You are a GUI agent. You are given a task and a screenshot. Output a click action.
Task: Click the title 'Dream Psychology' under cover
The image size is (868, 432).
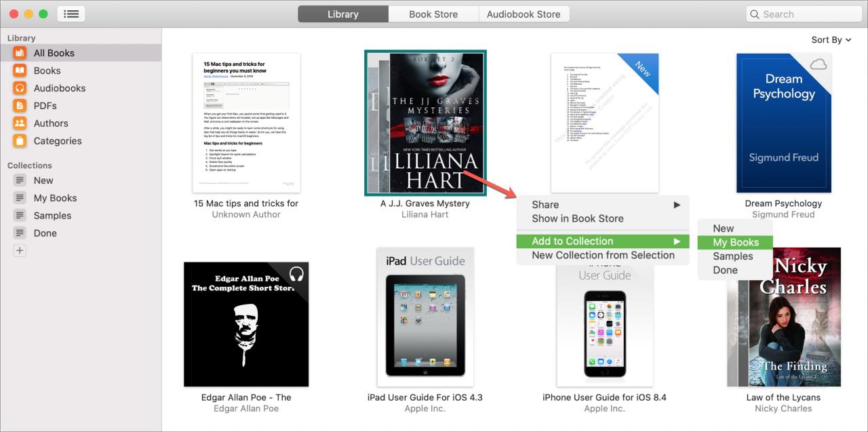point(783,203)
